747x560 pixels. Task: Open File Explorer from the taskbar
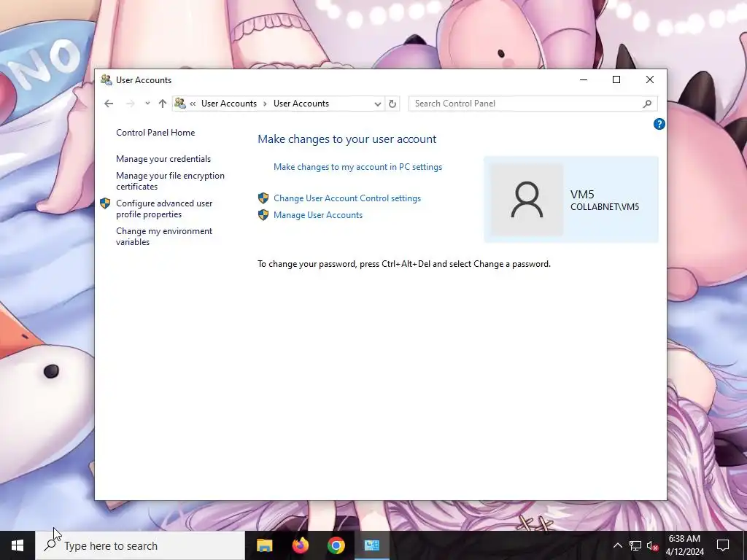[x=264, y=545]
